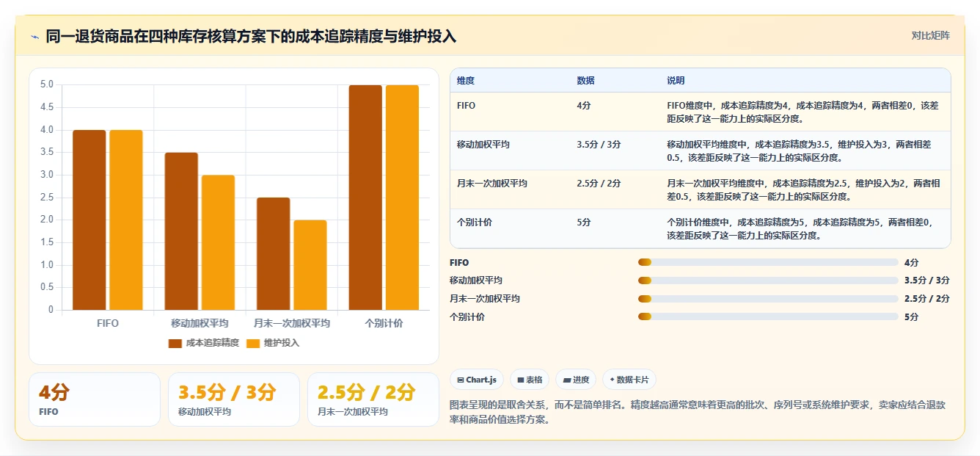Click the 4分 value in table
This screenshot has width=980, height=456.
click(584, 106)
